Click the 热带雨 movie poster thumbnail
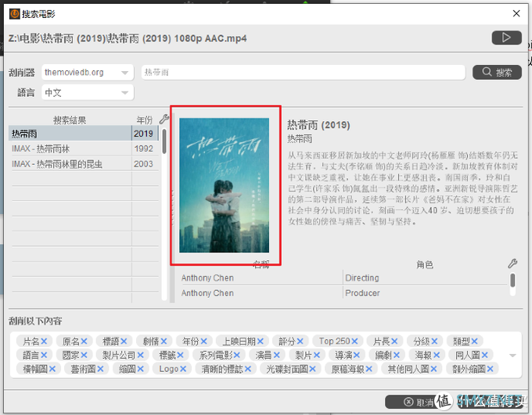The width and height of the screenshot is (532, 415). 225,185
